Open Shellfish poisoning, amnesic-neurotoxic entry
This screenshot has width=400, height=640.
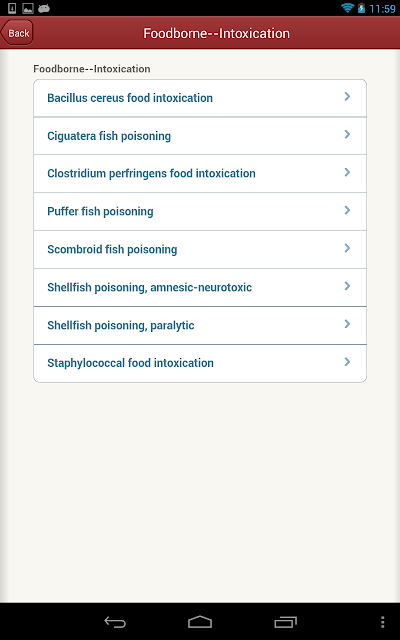click(200, 287)
